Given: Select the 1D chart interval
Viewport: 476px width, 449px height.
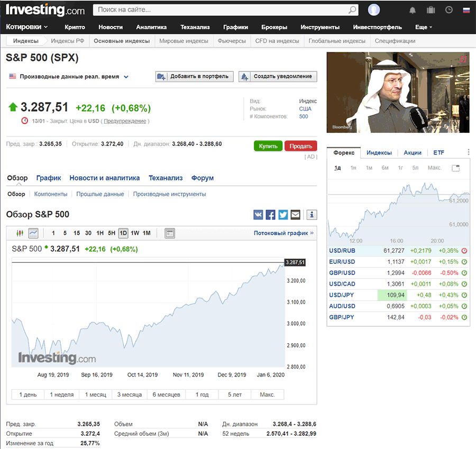Looking at the screenshot, I should click(x=123, y=233).
